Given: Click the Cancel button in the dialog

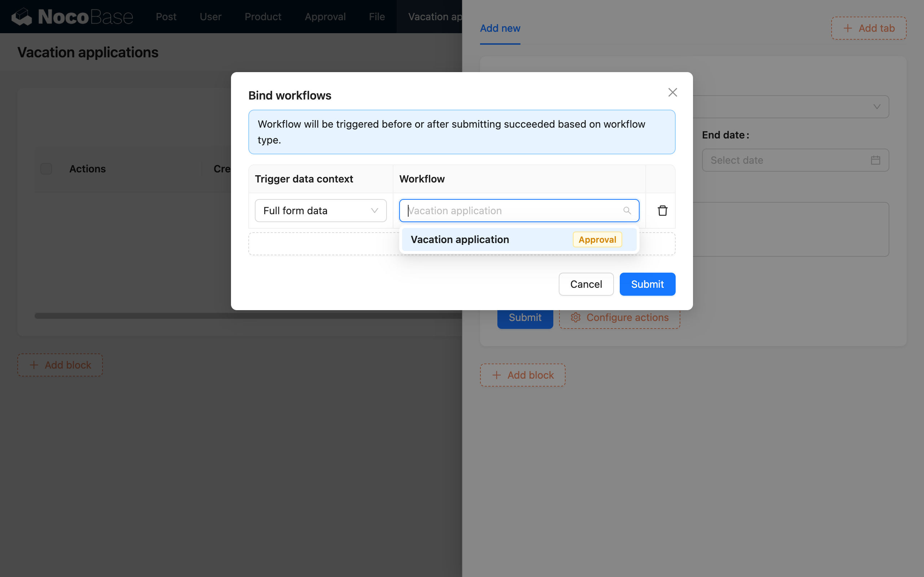Looking at the screenshot, I should coord(586,284).
